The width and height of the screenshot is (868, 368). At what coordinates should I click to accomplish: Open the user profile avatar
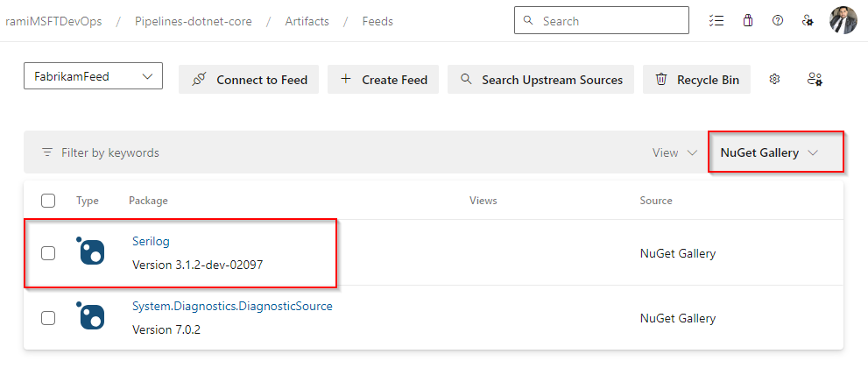[843, 20]
